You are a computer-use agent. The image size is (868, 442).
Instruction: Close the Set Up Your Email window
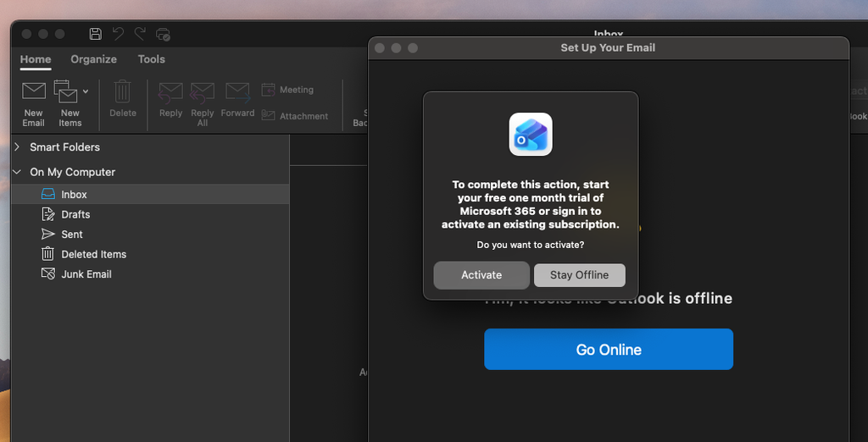click(379, 48)
